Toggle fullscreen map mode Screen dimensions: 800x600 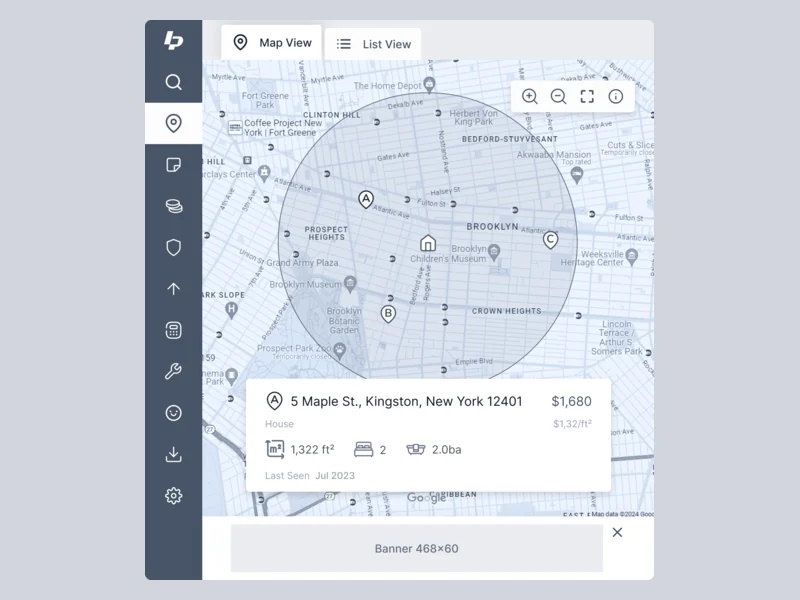tap(587, 96)
